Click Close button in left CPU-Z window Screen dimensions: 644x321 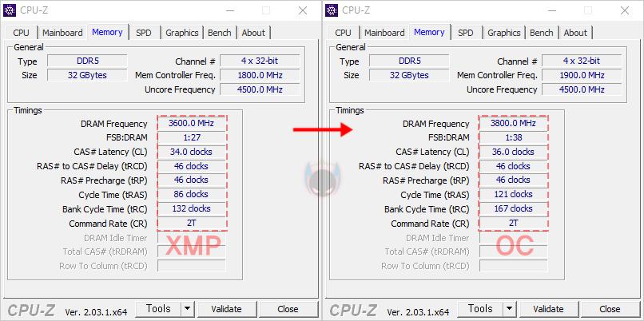pyautogui.click(x=288, y=309)
